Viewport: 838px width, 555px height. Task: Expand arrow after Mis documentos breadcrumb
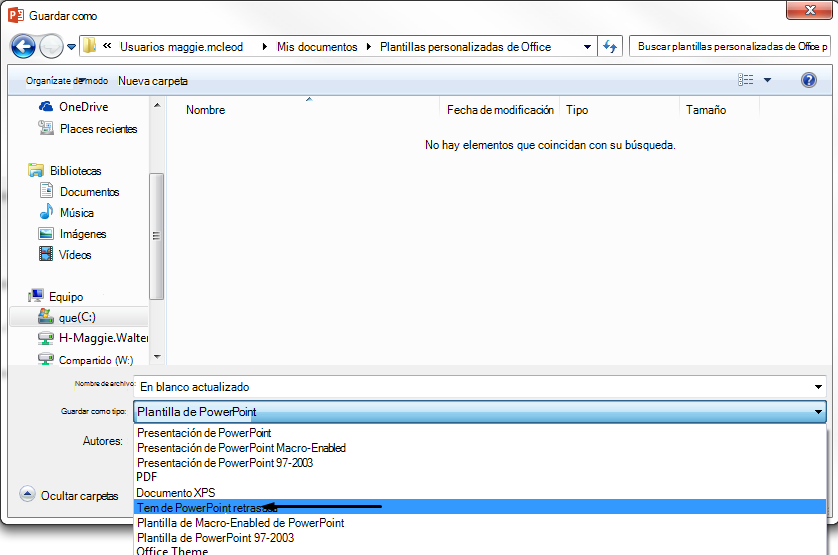[368, 47]
